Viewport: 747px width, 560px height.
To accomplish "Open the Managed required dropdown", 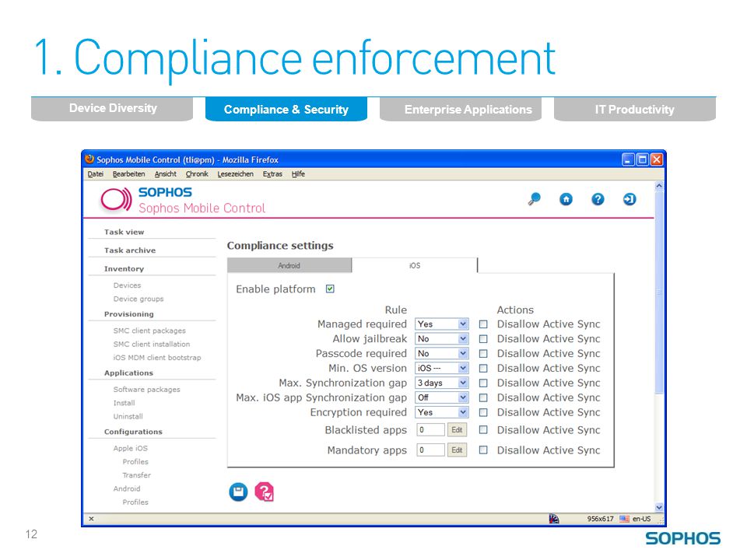I will (x=442, y=324).
